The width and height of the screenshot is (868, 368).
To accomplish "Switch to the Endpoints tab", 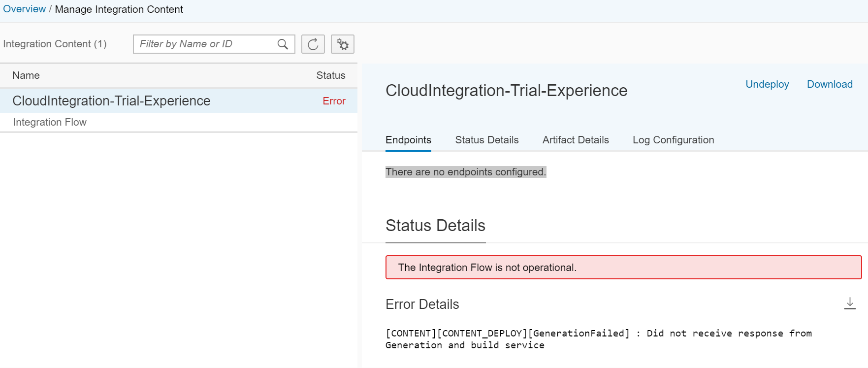I will pos(408,140).
